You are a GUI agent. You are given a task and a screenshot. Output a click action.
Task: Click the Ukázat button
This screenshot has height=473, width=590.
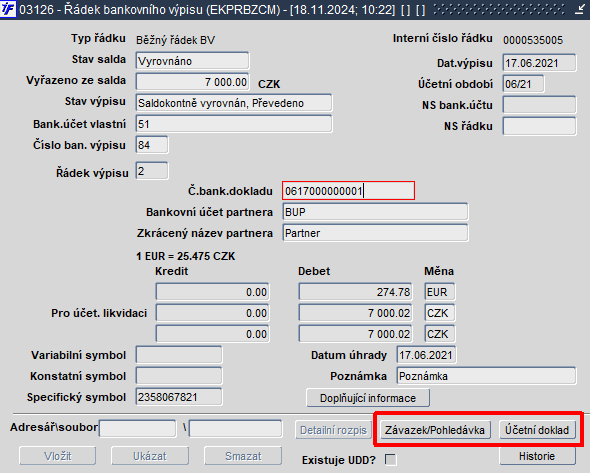click(x=150, y=456)
